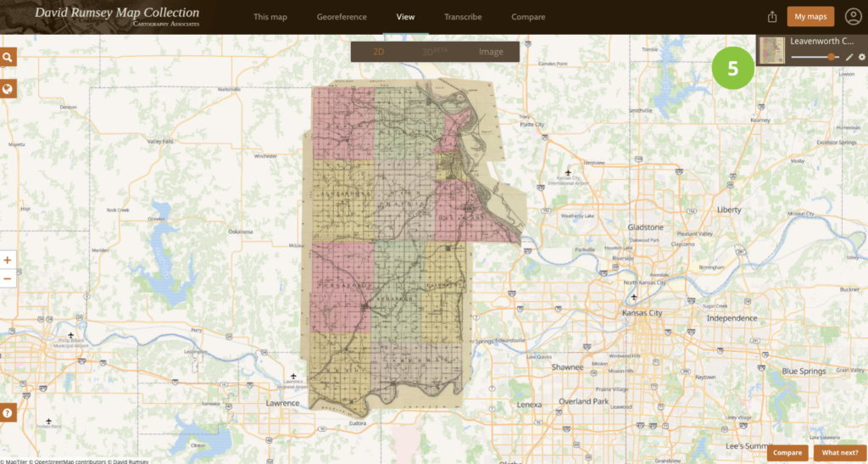The width and height of the screenshot is (868, 464).
Task: Zoom out with the minus button
Action: (8, 278)
